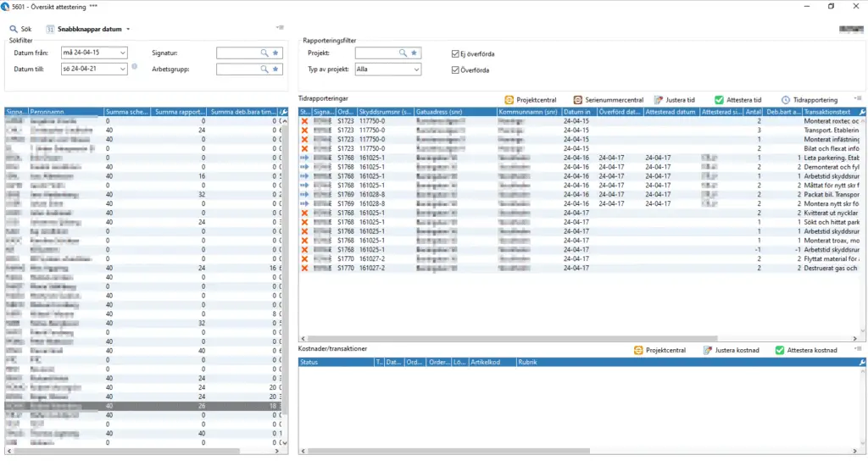The width and height of the screenshot is (868, 466).
Task: Click the star icon in Signatur field
Action: 275,53
